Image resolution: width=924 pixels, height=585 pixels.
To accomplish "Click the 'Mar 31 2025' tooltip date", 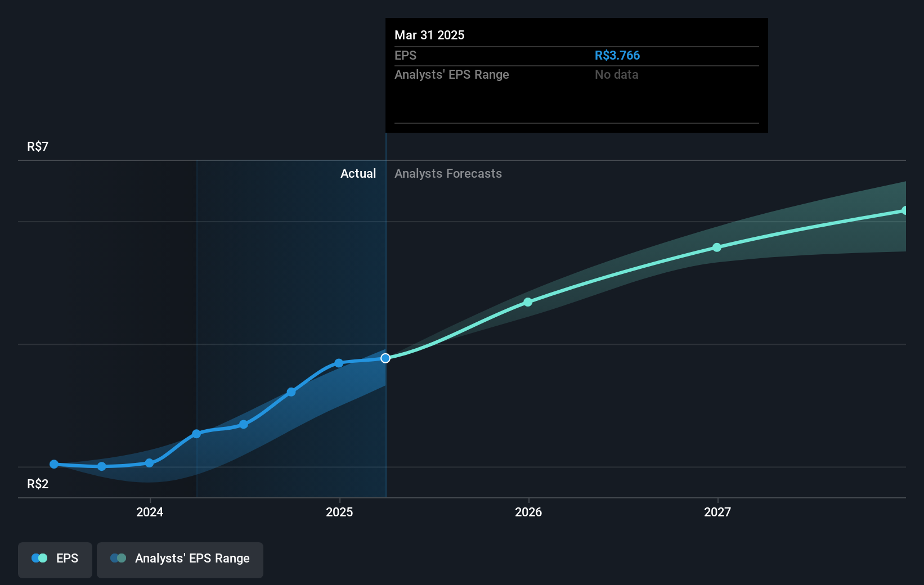I will [x=429, y=35].
